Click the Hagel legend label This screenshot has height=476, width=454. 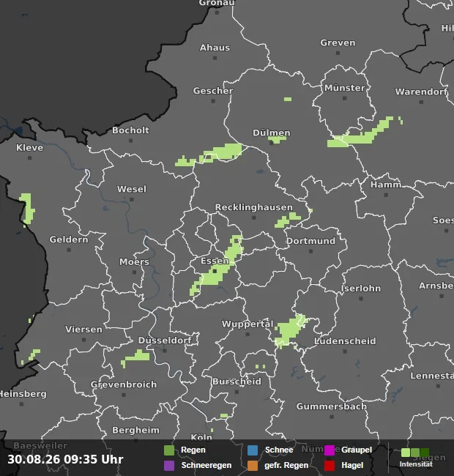tap(352, 465)
